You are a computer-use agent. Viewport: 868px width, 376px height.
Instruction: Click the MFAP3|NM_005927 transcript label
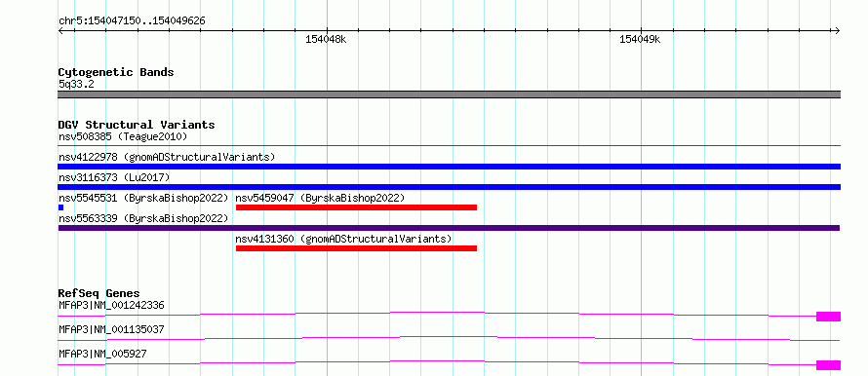[x=102, y=354]
